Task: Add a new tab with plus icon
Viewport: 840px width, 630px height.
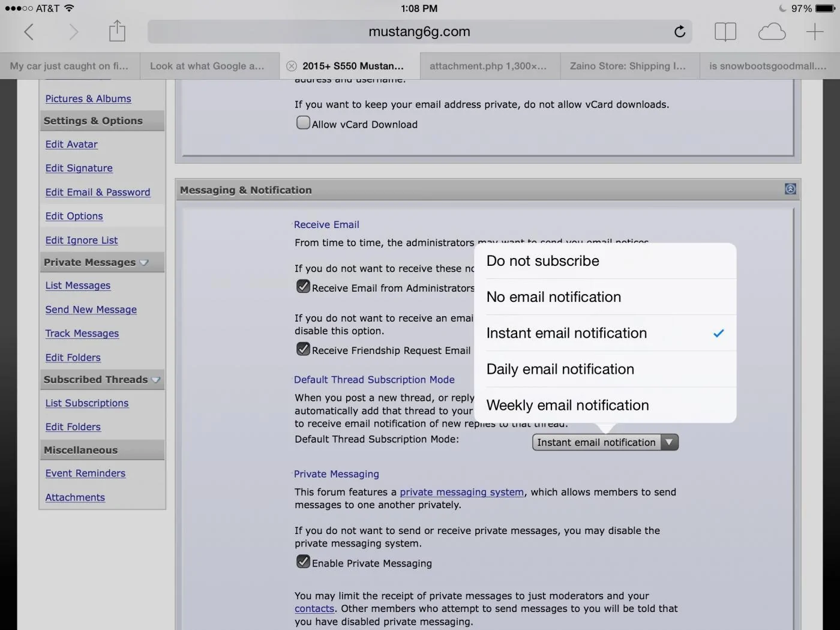Action: [x=814, y=32]
